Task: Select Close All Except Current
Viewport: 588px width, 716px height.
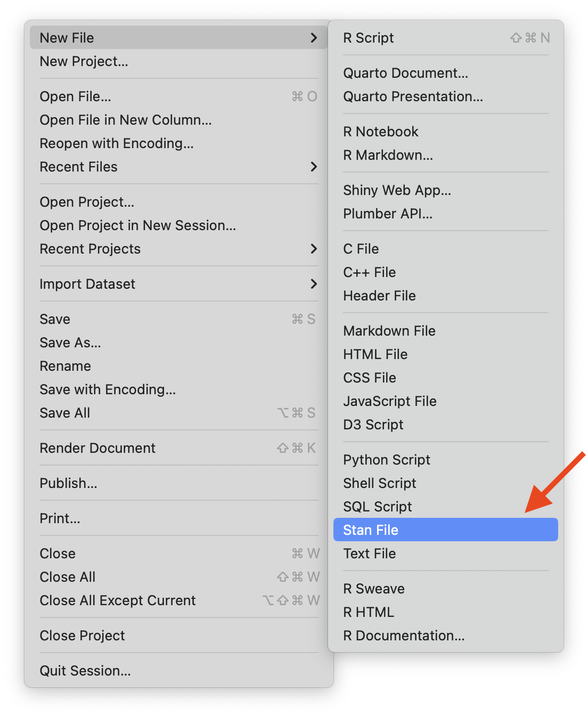Action: pyautogui.click(x=118, y=600)
